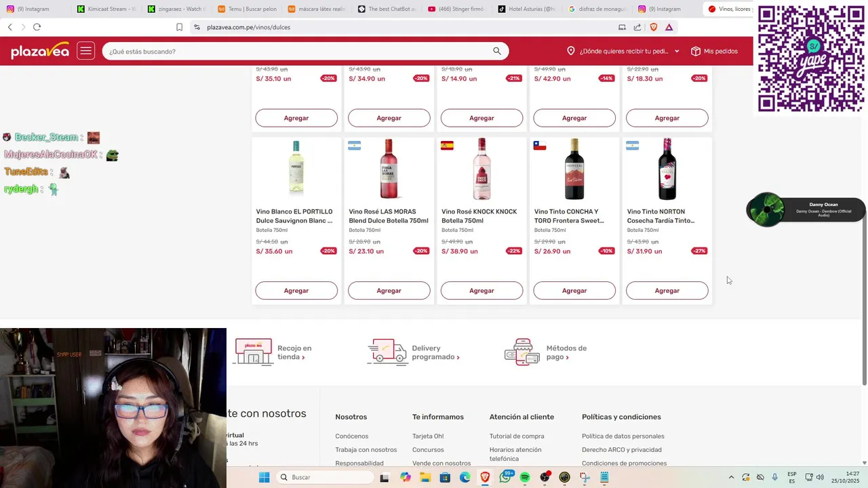Switch to máscara látex tab
868x488 pixels.
[316, 9]
